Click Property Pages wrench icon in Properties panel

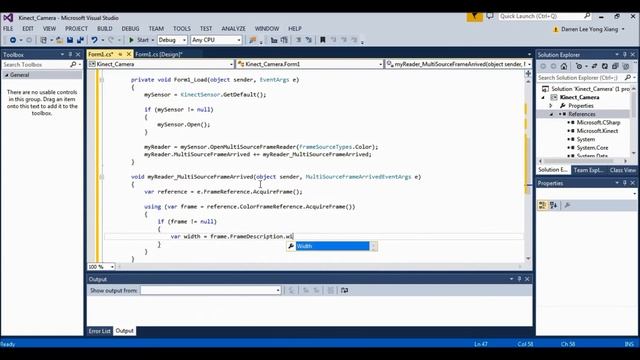coord(567,205)
